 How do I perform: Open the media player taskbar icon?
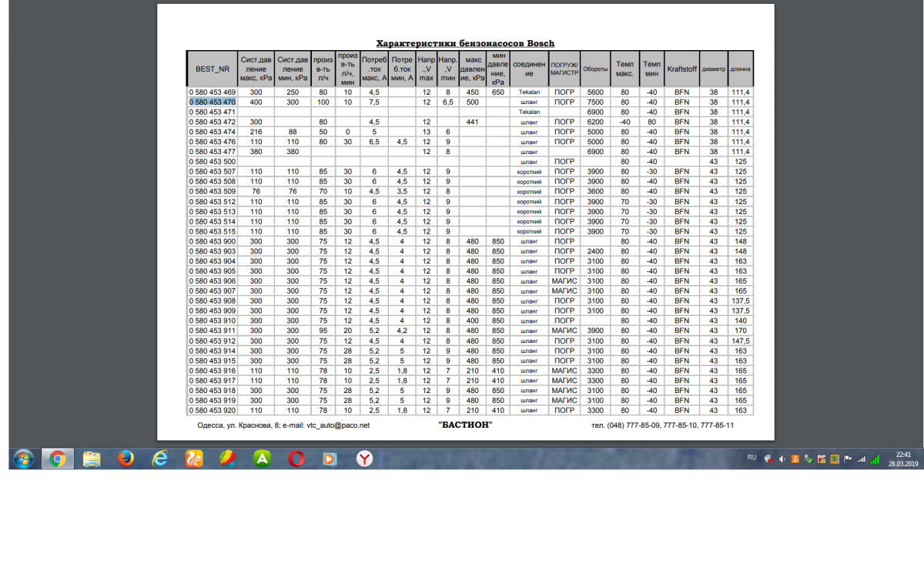tap(330, 459)
